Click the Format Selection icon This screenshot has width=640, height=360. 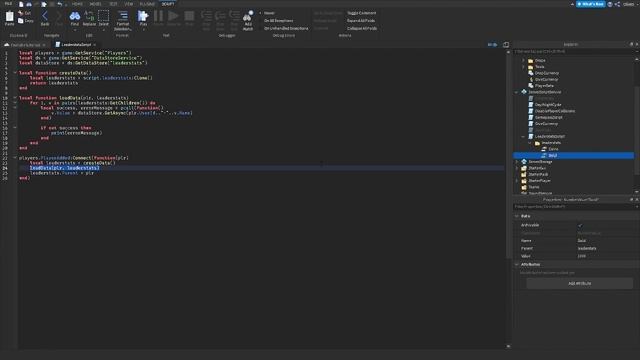point(122,16)
